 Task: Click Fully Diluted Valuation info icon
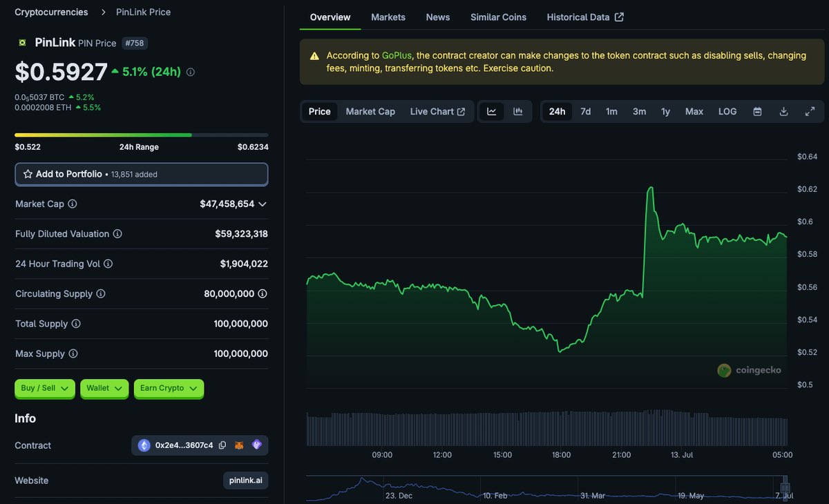[117, 234]
